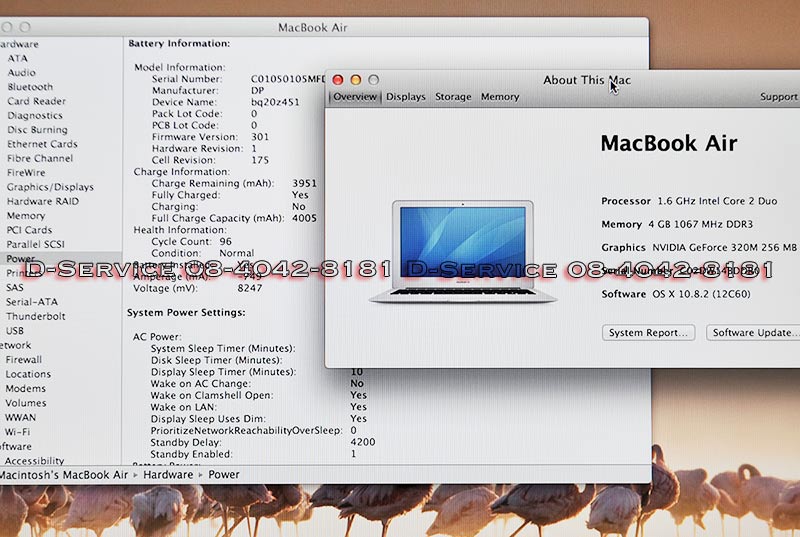Select Parallel SCSI in the sidebar
Image resolution: width=800 pixels, height=537 pixels.
pyautogui.click(x=35, y=244)
